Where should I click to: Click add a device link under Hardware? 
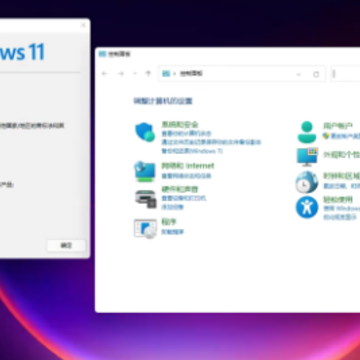click(x=172, y=207)
